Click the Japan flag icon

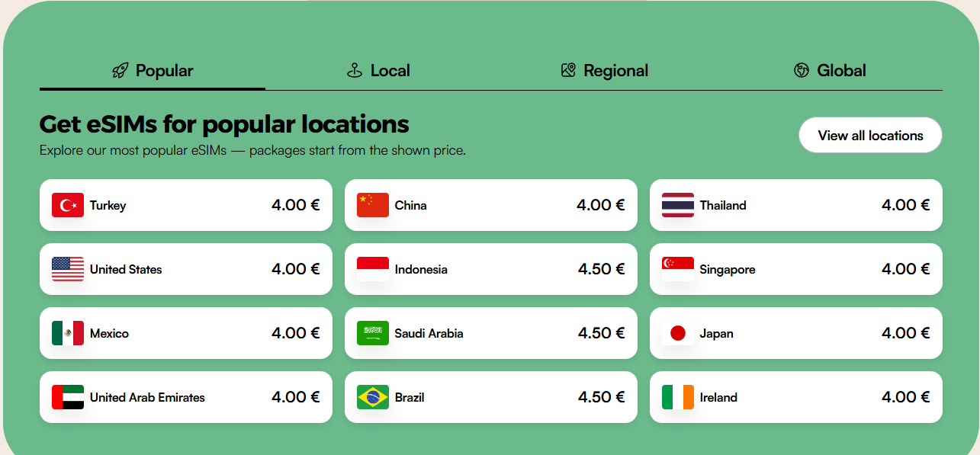click(x=678, y=333)
